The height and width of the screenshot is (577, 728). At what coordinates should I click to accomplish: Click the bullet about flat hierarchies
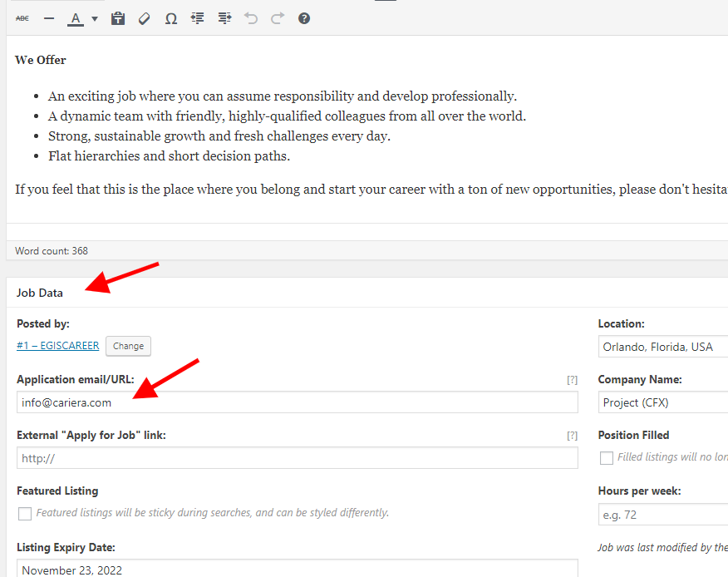(169, 156)
